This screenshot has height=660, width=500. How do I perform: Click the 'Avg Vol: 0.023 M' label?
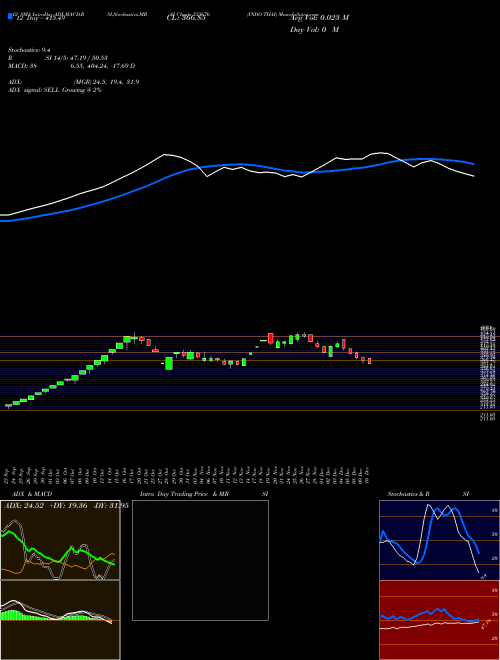(x=319, y=18)
